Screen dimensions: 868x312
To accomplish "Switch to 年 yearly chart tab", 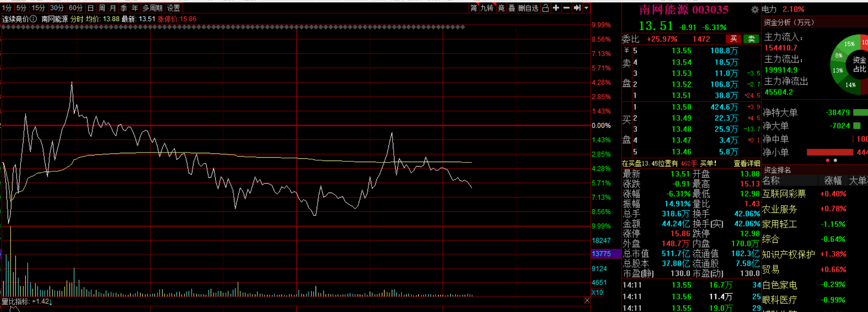I will pos(135,8).
